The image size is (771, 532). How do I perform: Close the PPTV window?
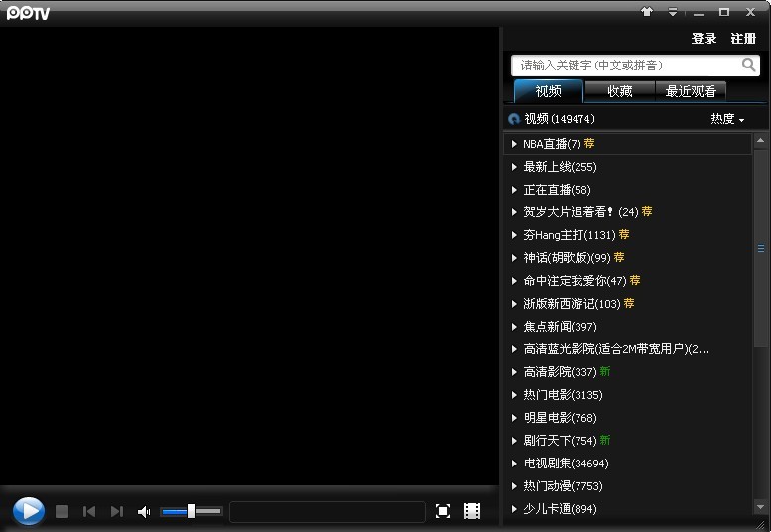[x=750, y=12]
